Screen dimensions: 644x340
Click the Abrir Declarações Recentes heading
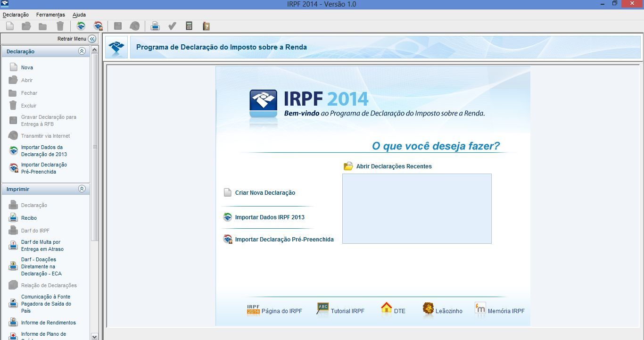point(388,166)
